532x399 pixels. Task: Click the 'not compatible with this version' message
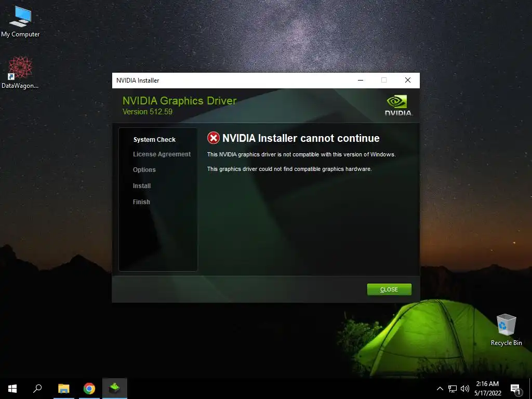click(301, 154)
